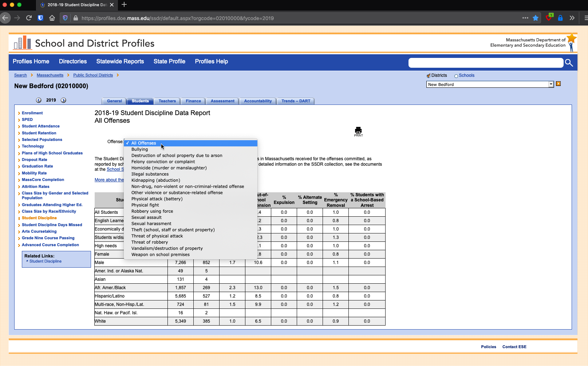Select Robbery using force option
The width and height of the screenshot is (588, 366).
point(190,211)
